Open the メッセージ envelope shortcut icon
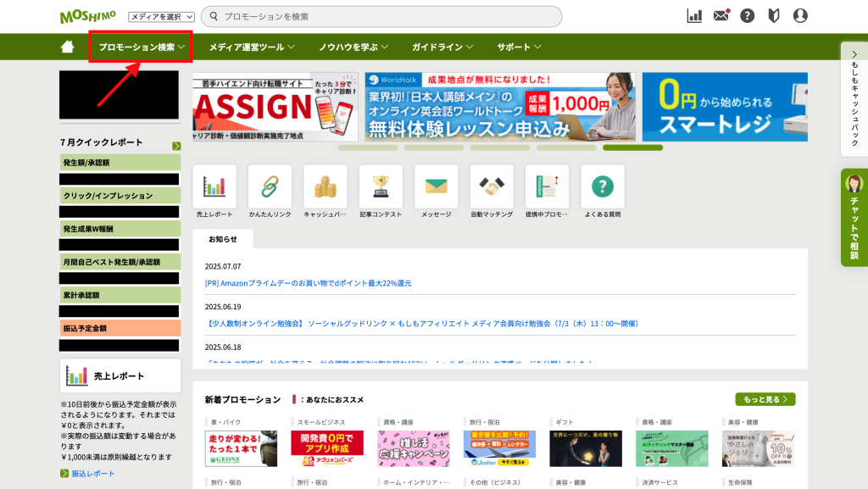This screenshot has height=489, width=868. point(436,186)
